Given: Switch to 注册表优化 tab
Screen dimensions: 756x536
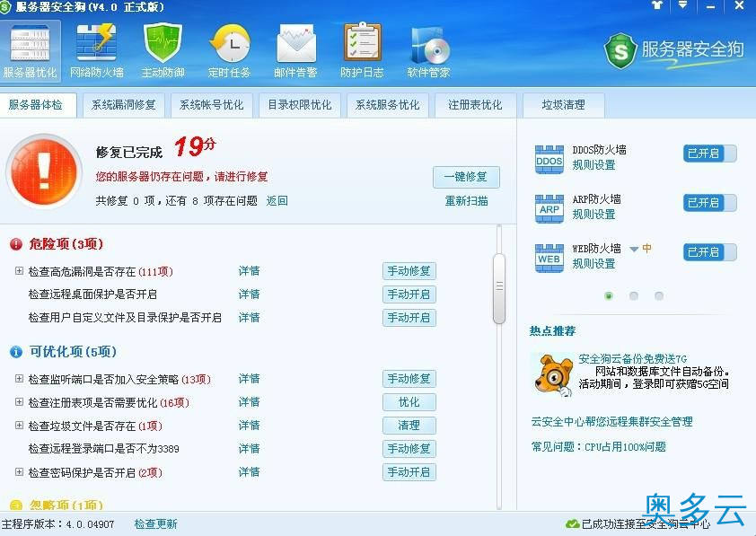Looking at the screenshot, I should coord(475,105).
